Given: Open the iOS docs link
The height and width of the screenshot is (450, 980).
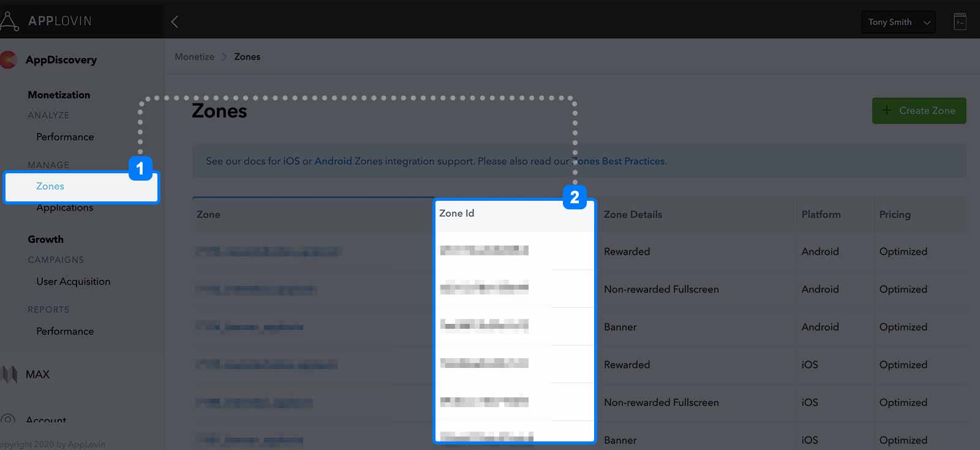Looking at the screenshot, I should pos(292,161).
